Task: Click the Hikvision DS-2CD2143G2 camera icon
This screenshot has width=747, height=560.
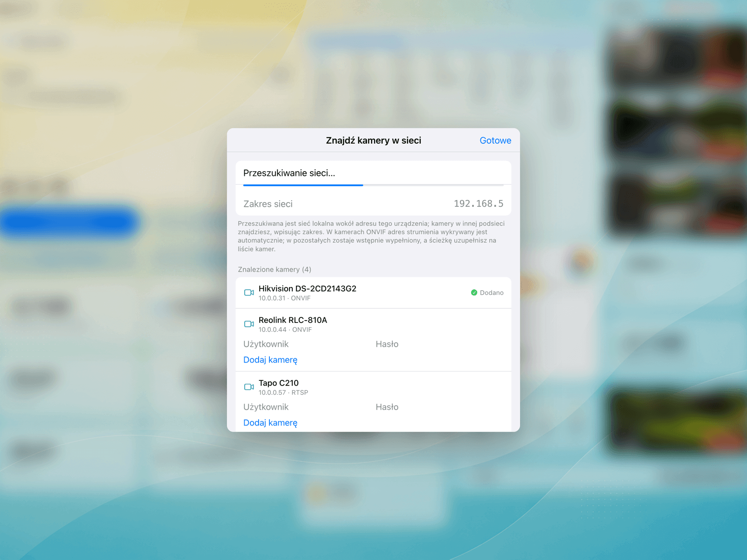Action: [x=249, y=293]
